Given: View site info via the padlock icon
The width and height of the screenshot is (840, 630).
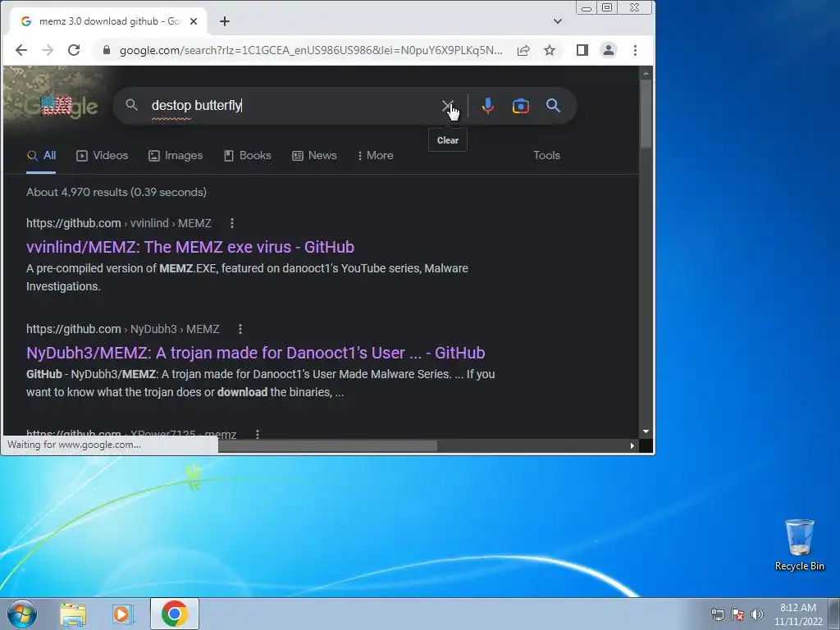Looking at the screenshot, I should (x=107, y=50).
